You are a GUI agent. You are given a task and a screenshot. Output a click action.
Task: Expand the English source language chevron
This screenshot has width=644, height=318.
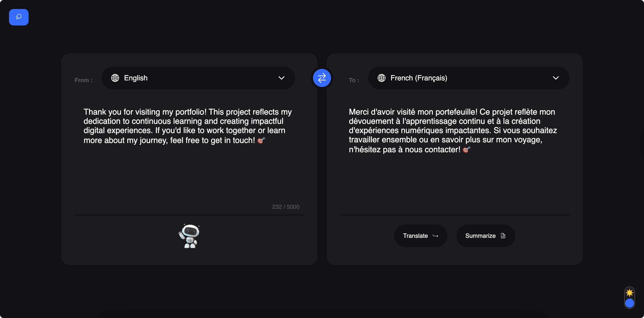[281, 78]
